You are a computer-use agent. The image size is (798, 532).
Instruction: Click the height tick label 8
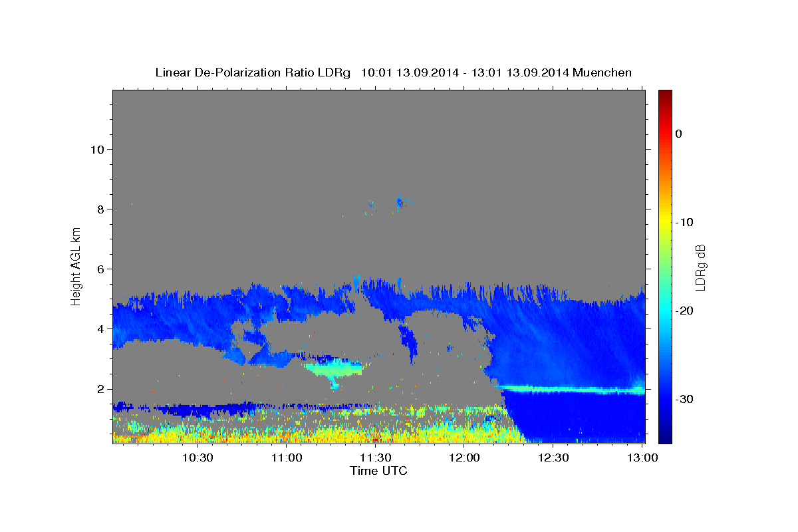(101, 209)
